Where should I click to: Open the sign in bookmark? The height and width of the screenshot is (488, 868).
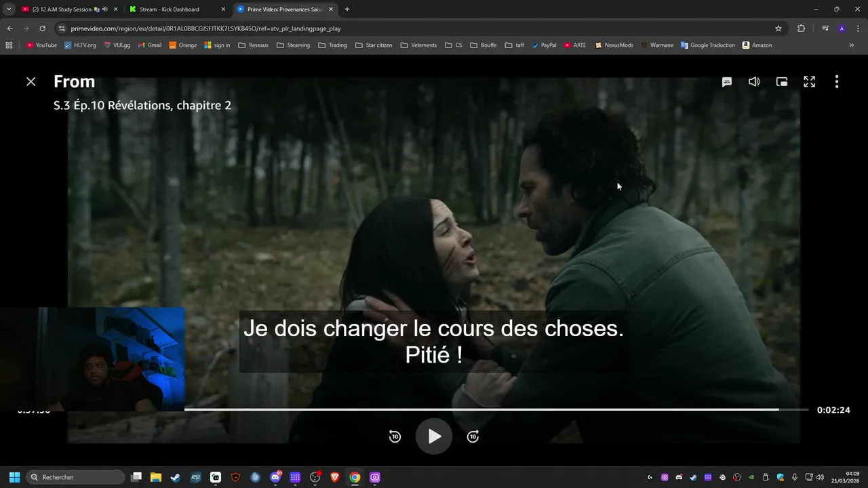[x=217, y=45]
